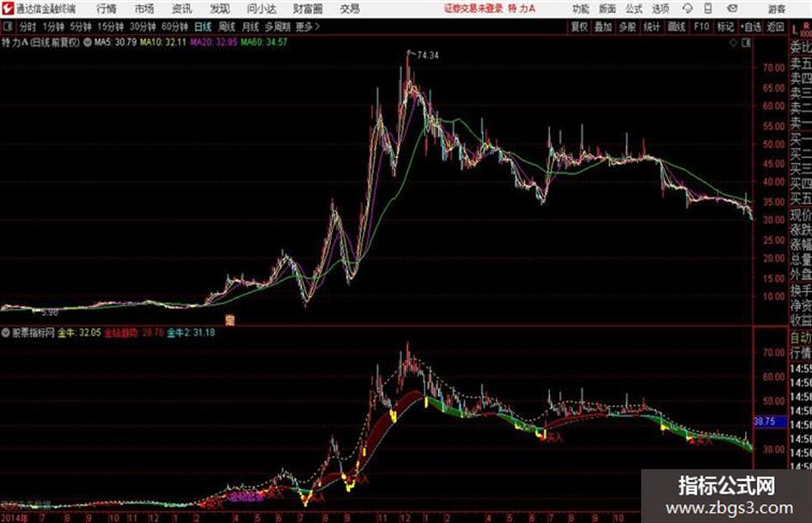This screenshot has height=523, width=812.
Task: Click the red L icon in right panel
Action: click(795, 30)
